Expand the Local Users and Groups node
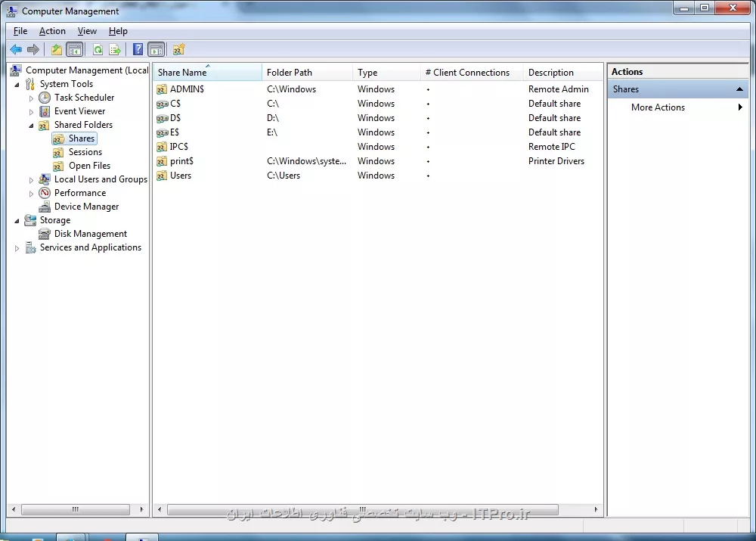The height and width of the screenshot is (541, 756). (31, 180)
